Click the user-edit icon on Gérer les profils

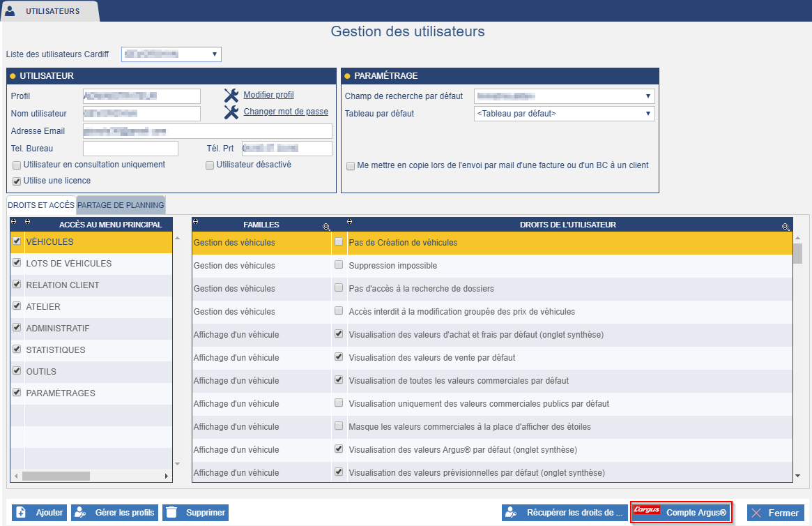pos(80,513)
